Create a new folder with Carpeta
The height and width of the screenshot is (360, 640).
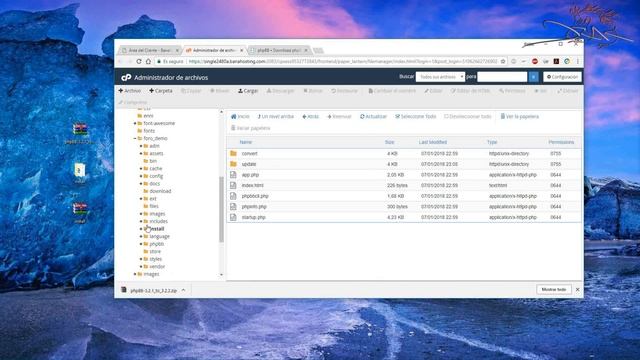click(161, 91)
